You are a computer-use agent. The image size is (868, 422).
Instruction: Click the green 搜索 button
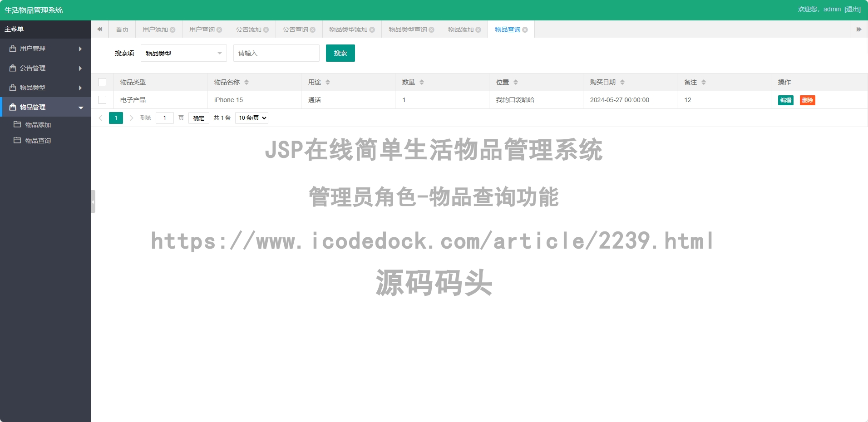[340, 53]
